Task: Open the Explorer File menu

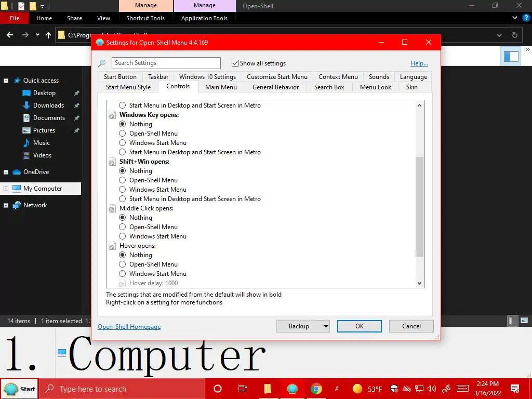Action: [14, 18]
